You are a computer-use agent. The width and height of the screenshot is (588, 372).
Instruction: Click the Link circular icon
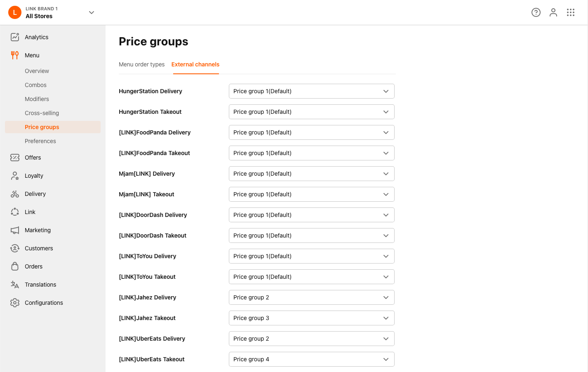click(15, 212)
